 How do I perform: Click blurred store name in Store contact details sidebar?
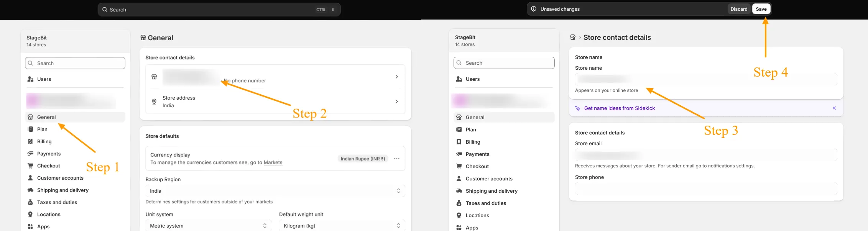point(500,101)
